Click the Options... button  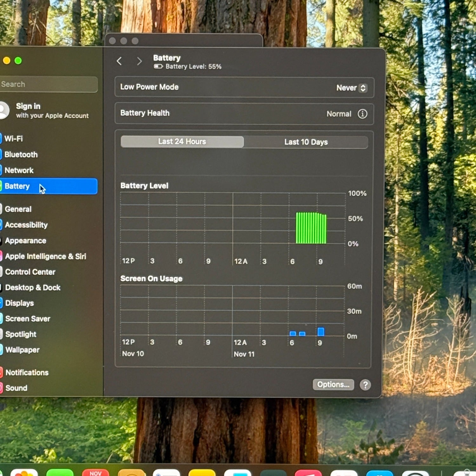click(x=333, y=385)
